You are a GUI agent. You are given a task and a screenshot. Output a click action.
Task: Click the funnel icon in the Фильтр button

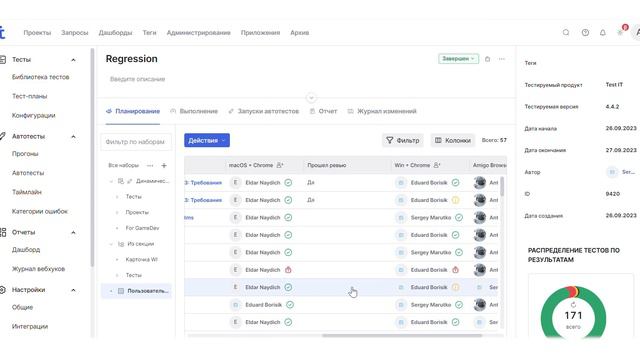pyautogui.click(x=390, y=140)
